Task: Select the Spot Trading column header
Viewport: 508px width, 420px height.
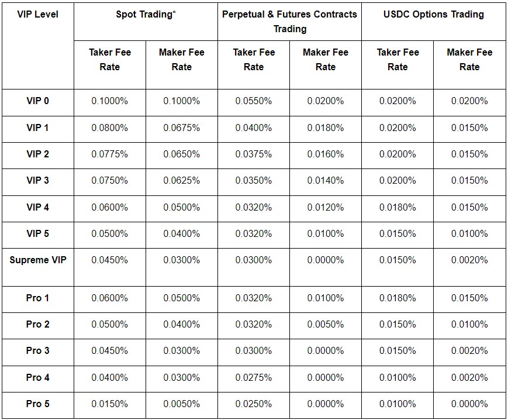Action: [x=146, y=14]
